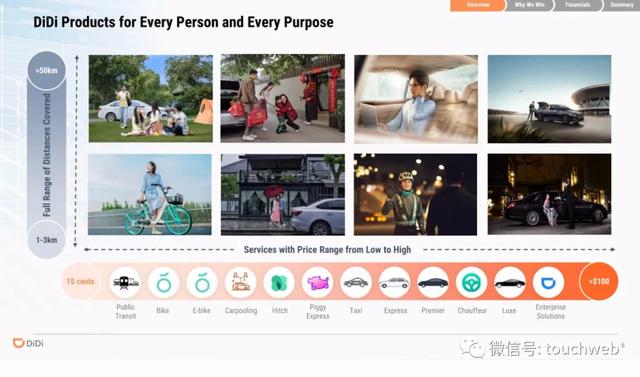Open the woman on green bike photo

pos(150,195)
